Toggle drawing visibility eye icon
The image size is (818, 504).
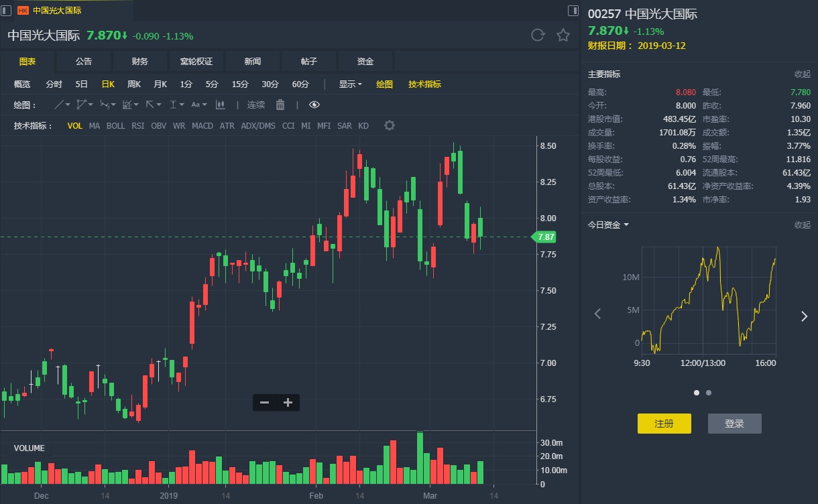pos(314,105)
